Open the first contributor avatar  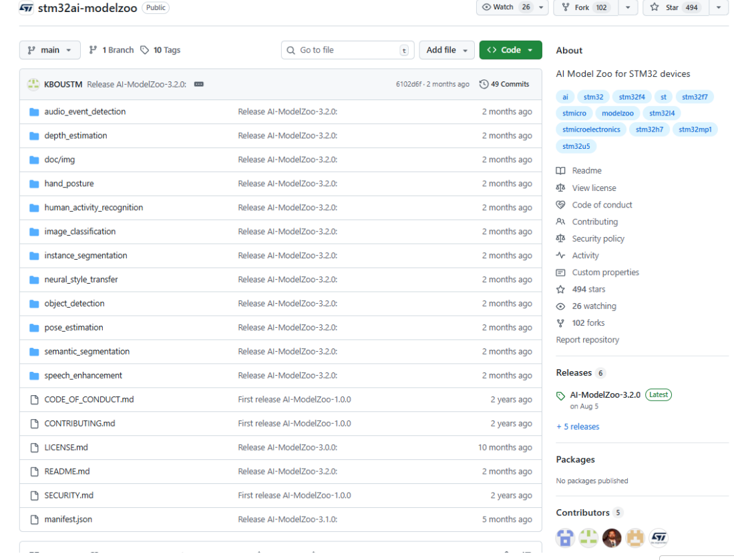[566, 537]
